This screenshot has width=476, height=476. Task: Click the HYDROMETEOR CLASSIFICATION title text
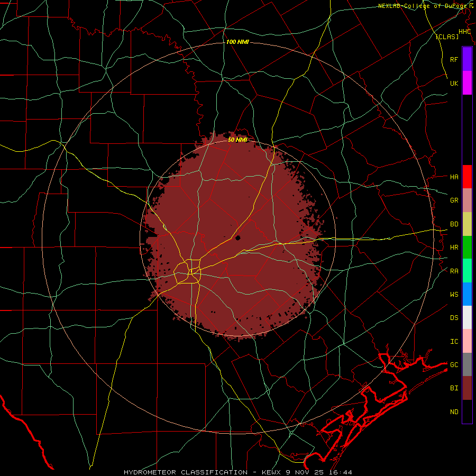click(x=186, y=472)
